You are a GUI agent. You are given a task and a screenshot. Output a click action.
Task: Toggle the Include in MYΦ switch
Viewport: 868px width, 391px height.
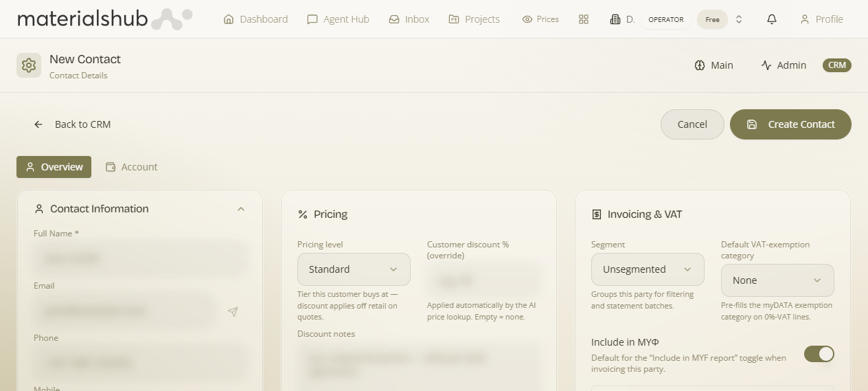(x=819, y=354)
